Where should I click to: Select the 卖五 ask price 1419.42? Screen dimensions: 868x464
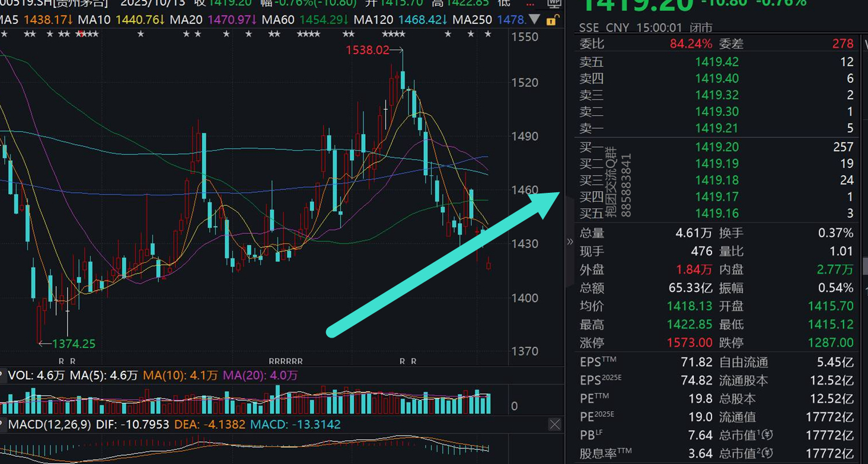coord(717,62)
